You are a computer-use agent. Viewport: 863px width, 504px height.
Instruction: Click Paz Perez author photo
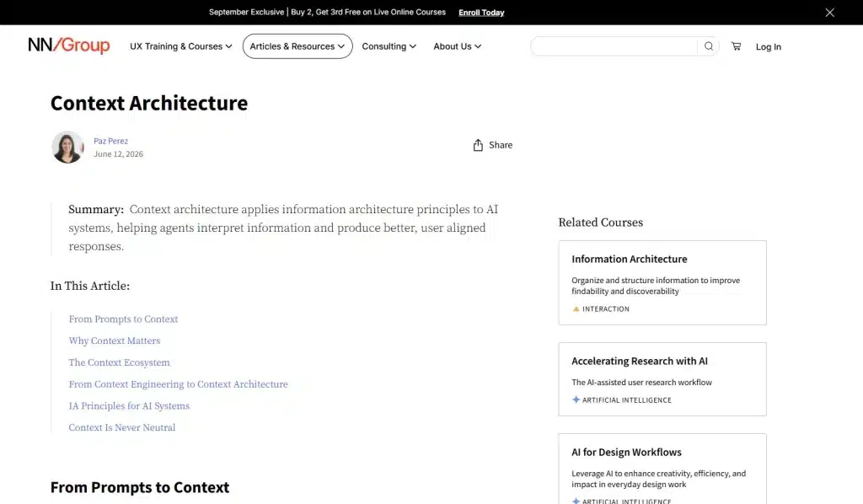pos(67,147)
